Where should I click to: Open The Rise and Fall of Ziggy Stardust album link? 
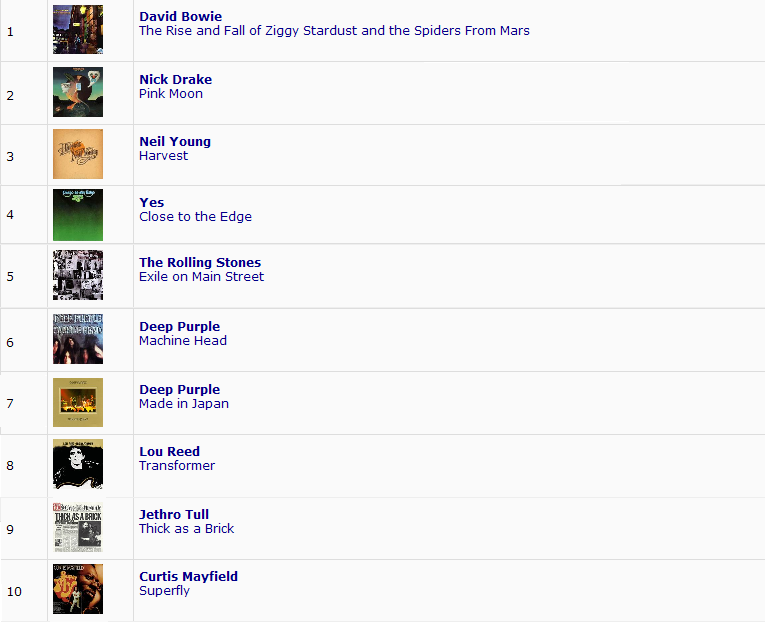(334, 31)
